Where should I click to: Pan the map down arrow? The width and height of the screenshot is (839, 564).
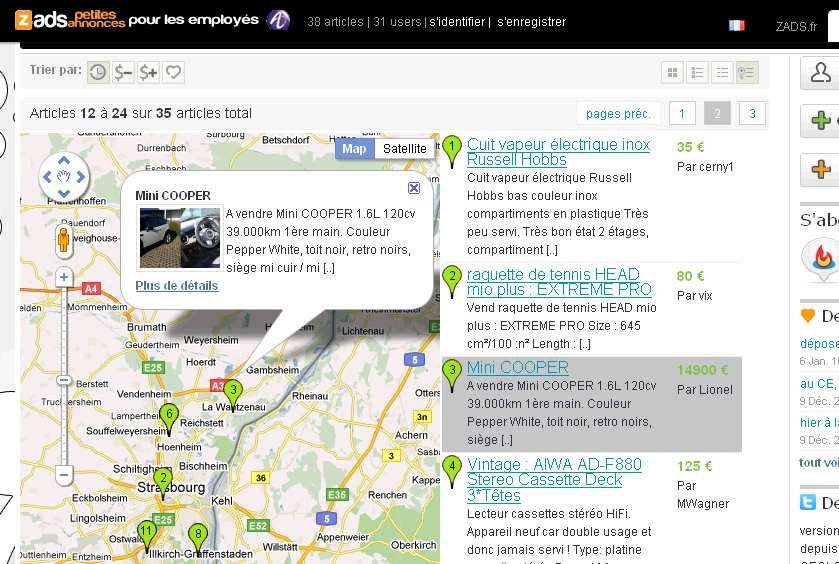tap(64, 193)
